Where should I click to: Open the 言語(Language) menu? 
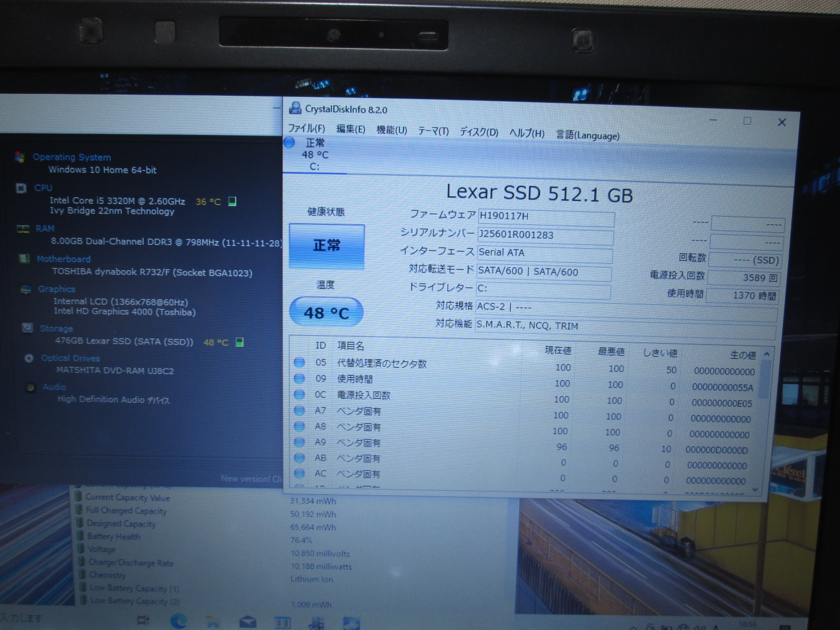pyautogui.click(x=587, y=135)
